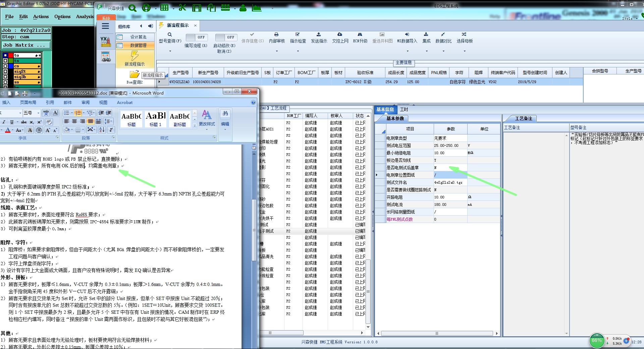Check the 'ts' layer checkbox
644x349 pixels.
[x=5, y=61]
